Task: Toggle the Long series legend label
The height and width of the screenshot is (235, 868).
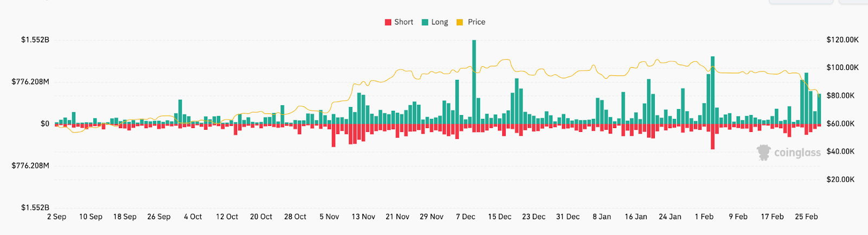Action: [439, 22]
